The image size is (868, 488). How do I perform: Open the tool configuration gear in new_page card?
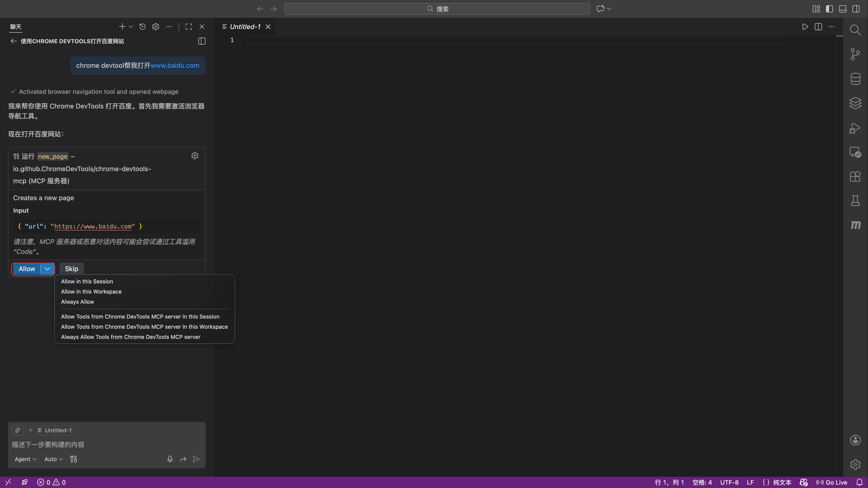195,156
